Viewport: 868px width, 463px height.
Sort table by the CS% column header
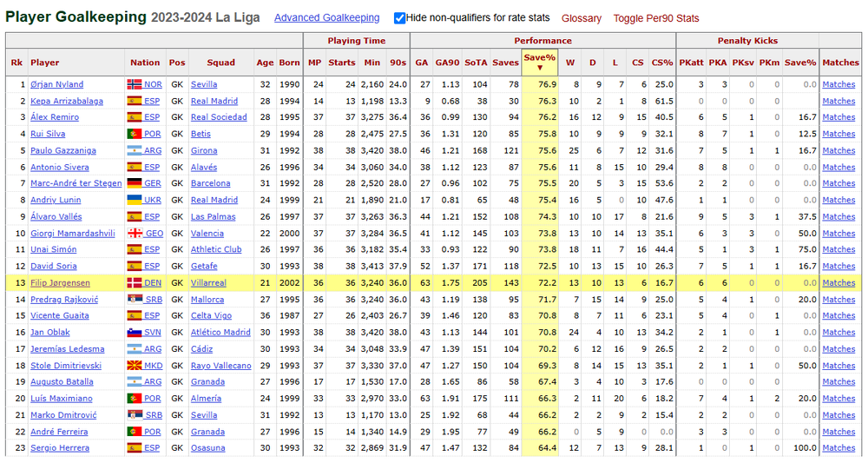point(662,63)
